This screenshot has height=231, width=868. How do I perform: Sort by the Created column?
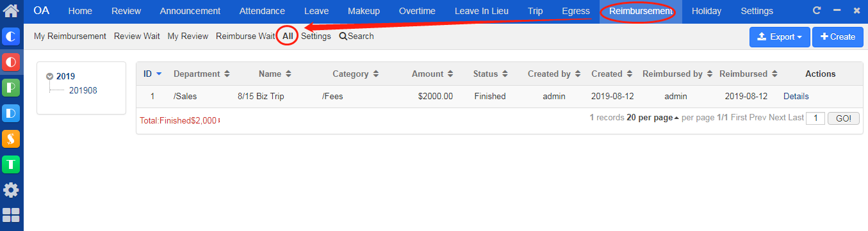(x=612, y=74)
